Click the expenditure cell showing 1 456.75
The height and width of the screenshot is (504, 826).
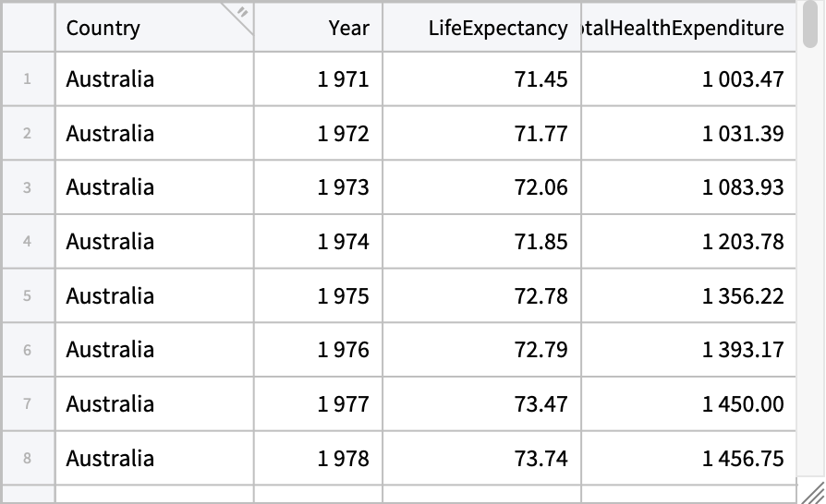tap(688, 459)
